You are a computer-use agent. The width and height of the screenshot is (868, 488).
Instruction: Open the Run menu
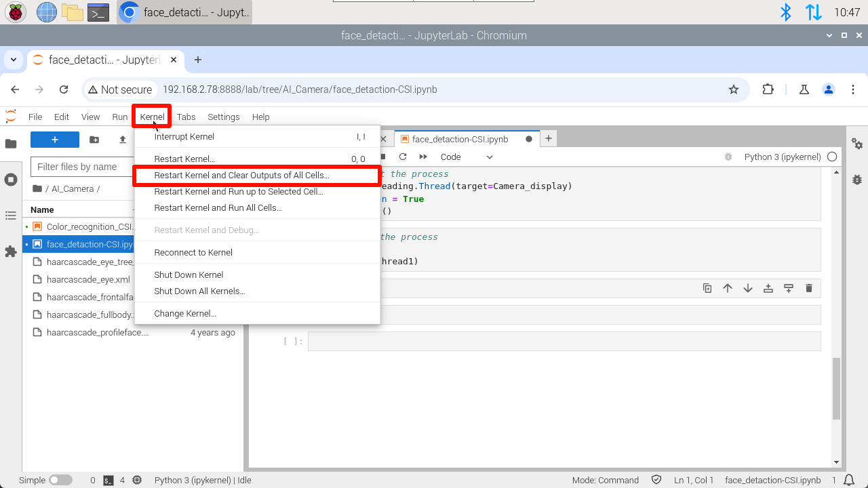pyautogui.click(x=120, y=117)
